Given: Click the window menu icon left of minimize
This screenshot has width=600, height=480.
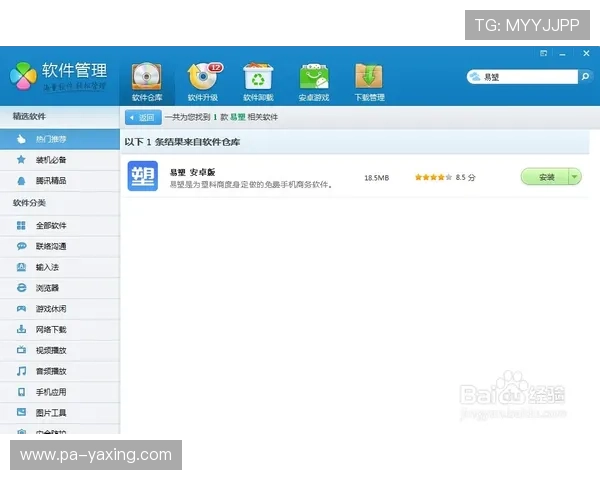Looking at the screenshot, I should pos(543,54).
